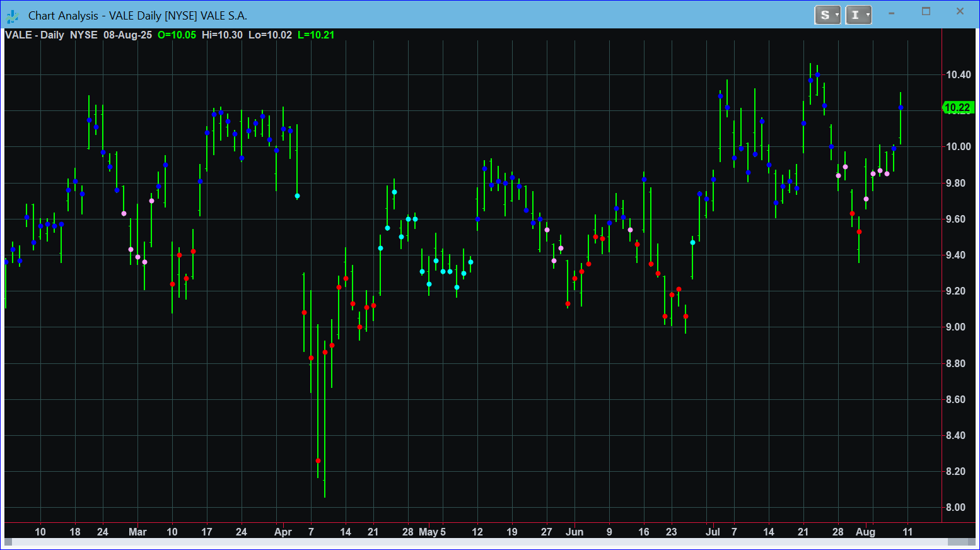Maximize the Chart Analysis window
The width and height of the screenshot is (980, 550).
coord(926,12)
